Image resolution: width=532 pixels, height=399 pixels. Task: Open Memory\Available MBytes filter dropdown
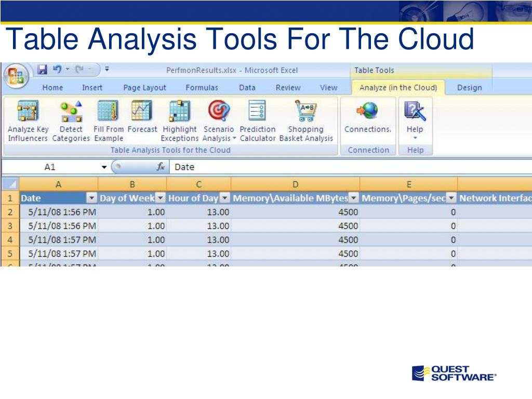pyautogui.click(x=353, y=198)
